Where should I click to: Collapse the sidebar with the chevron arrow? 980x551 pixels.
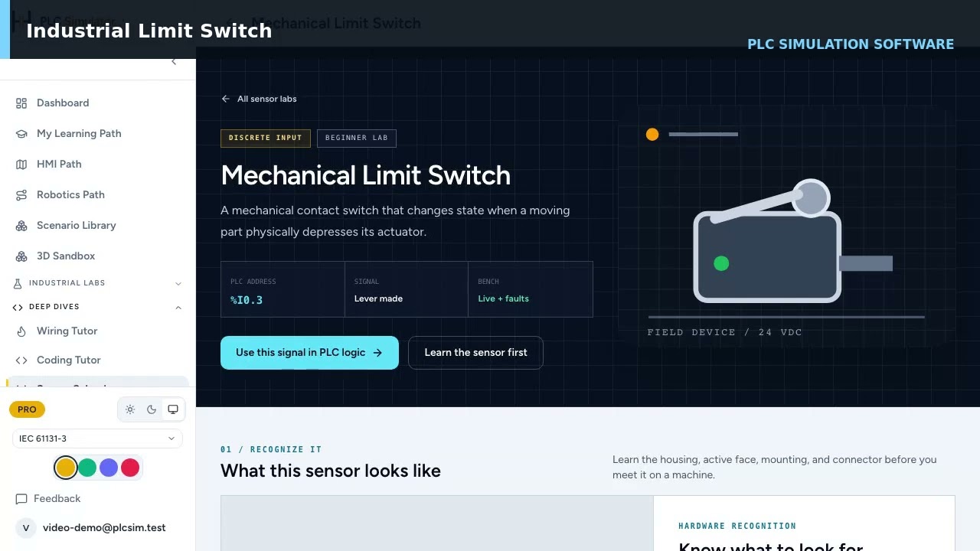(174, 61)
